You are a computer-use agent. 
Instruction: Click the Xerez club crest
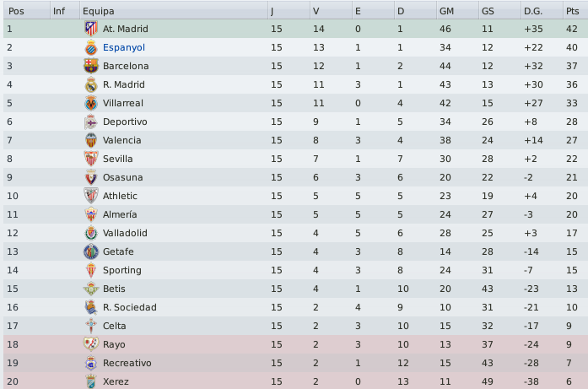pyautogui.click(x=91, y=381)
